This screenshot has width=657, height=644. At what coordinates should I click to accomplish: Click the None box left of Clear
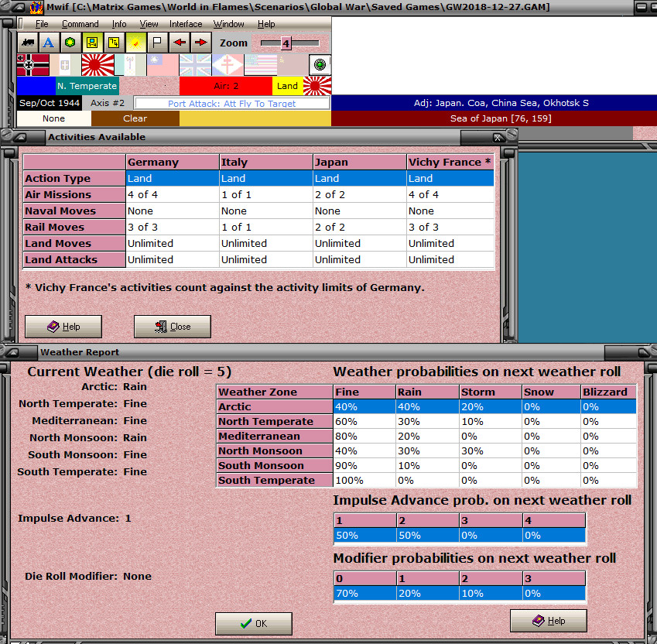click(x=53, y=118)
